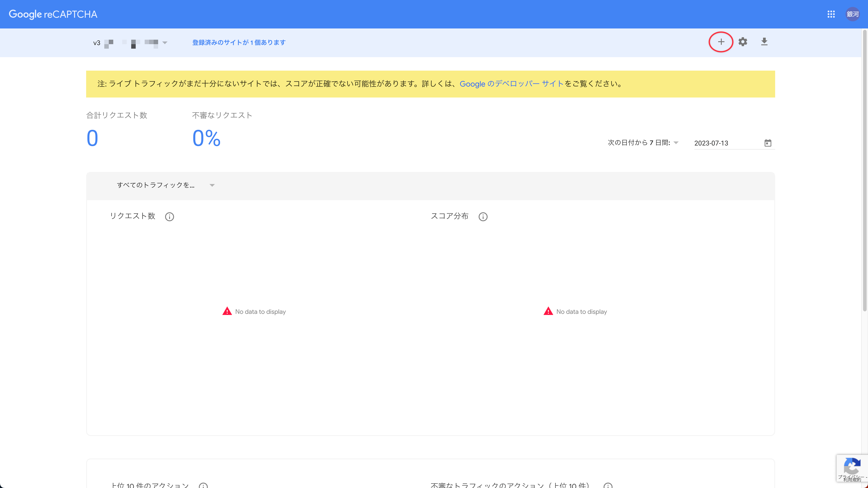Image resolution: width=868 pixels, height=488 pixels.
Task: Click info icon next to リクエスト数
Action: (x=170, y=217)
